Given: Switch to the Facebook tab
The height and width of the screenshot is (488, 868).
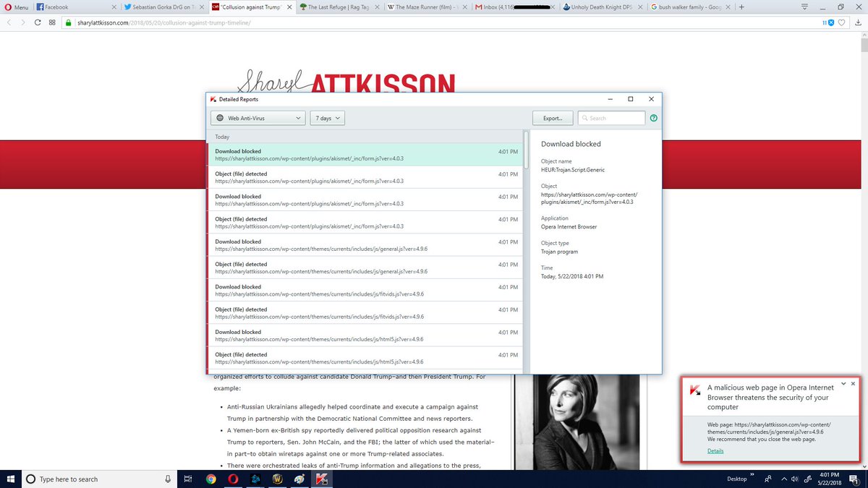Looking at the screenshot, I should coord(76,7).
